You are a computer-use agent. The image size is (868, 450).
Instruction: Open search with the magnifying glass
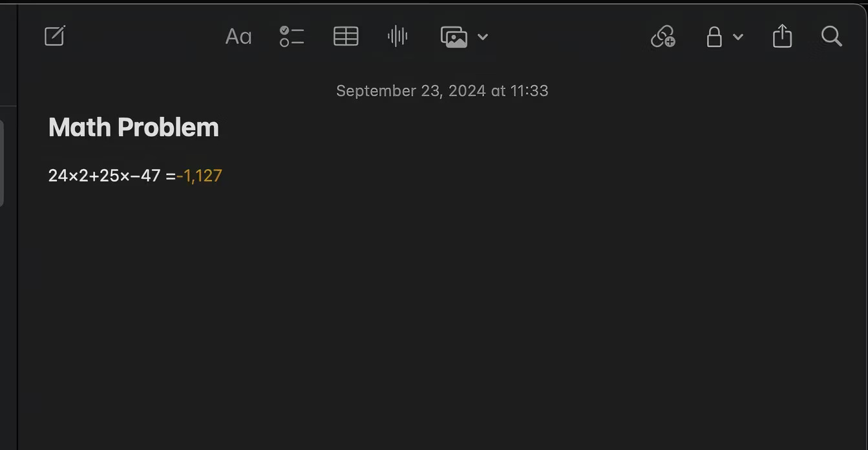pyautogui.click(x=831, y=37)
